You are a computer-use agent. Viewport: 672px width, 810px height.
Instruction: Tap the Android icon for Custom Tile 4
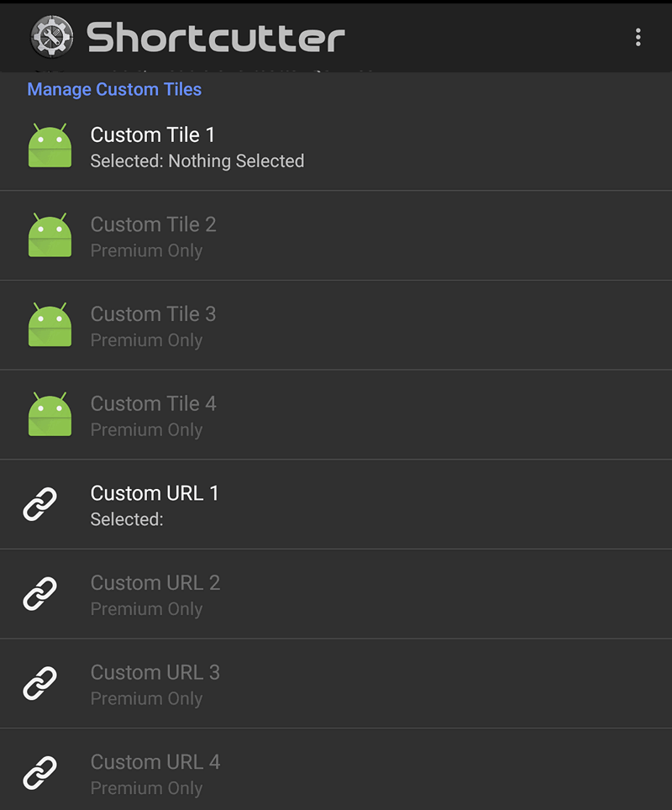click(x=50, y=413)
